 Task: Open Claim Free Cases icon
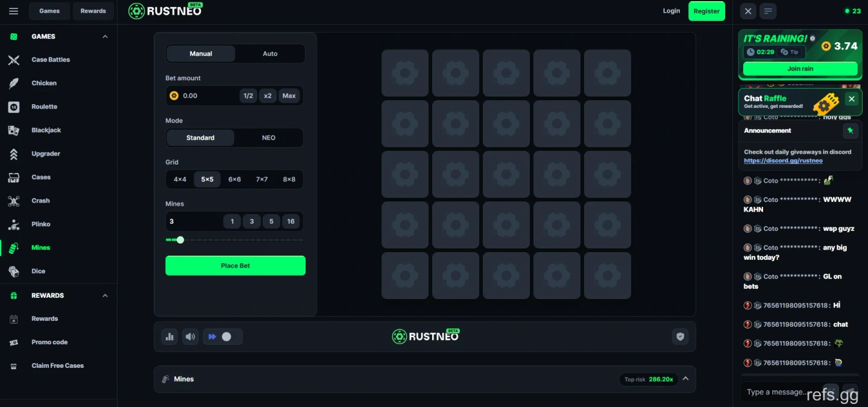pyautogui.click(x=13, y=366)
